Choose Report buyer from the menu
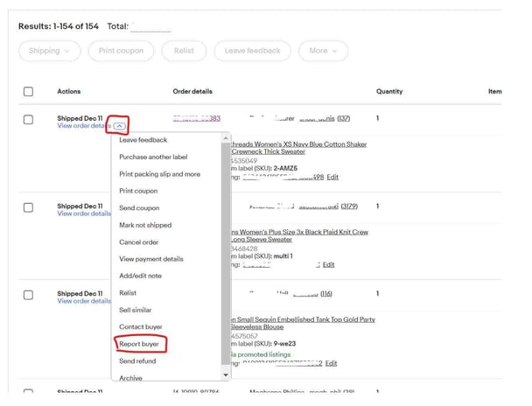 coord(139,344)
